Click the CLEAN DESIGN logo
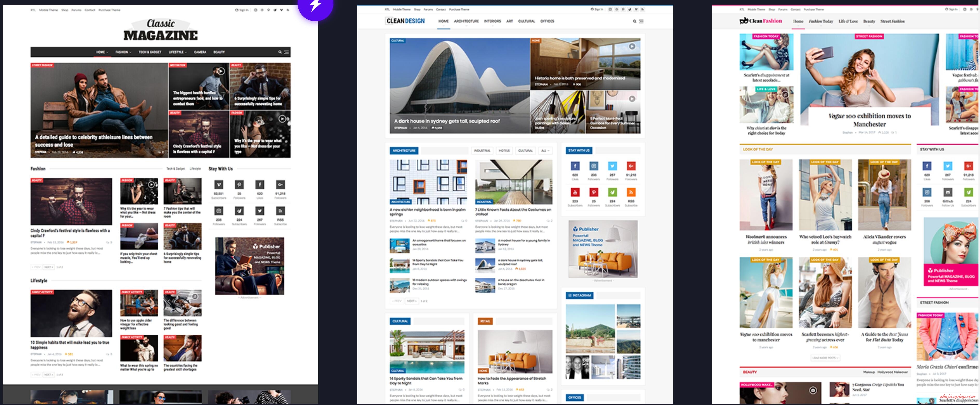The height and width of the screenshot is (405, 980). click(x=406, y=21)
